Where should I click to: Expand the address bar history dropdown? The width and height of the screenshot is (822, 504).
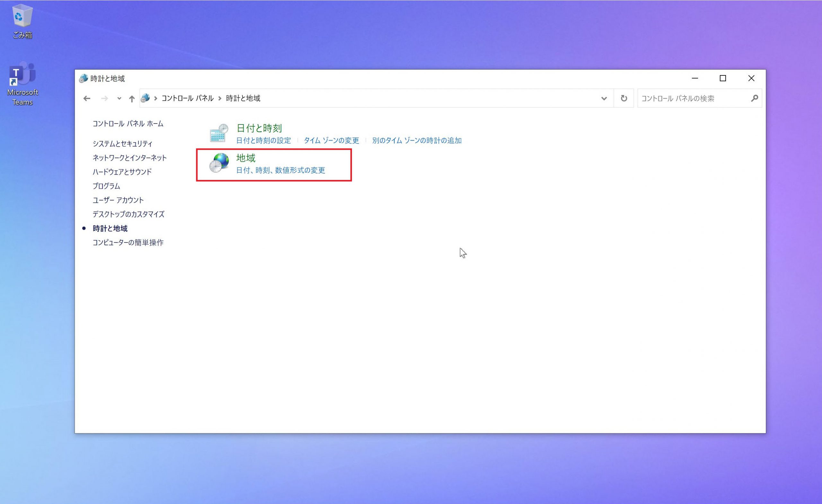tap(604, 98)
